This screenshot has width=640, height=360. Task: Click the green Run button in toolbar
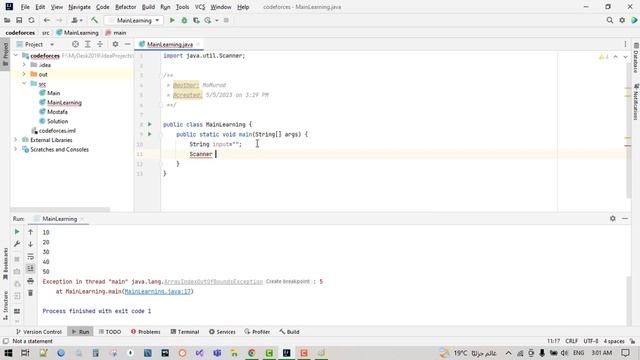point(172,20)
